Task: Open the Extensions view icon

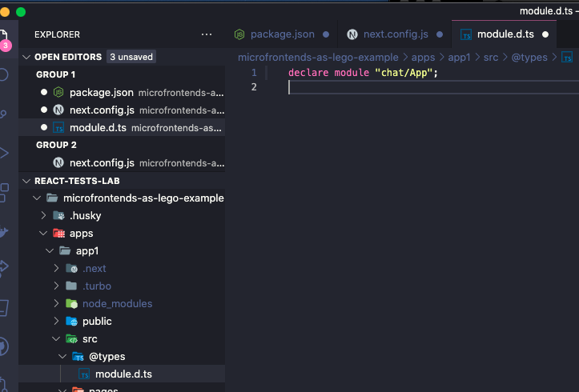Action: [4, 193]
